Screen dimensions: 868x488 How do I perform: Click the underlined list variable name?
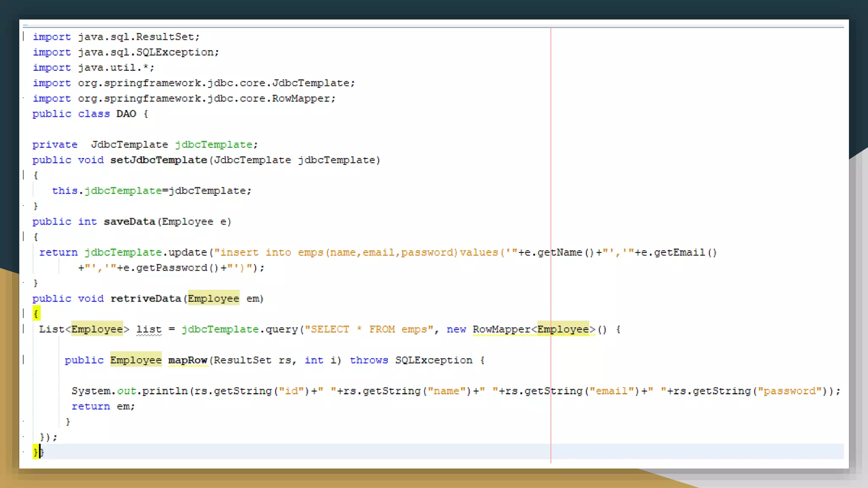point(149,330)
